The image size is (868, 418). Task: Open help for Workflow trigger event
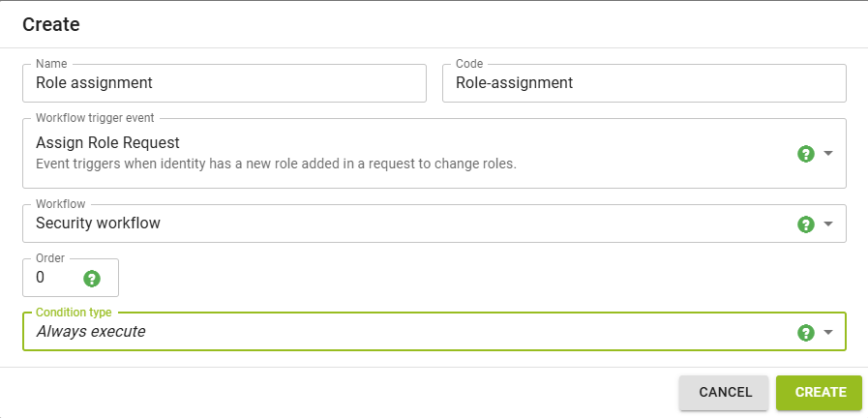tap(806, 154)
